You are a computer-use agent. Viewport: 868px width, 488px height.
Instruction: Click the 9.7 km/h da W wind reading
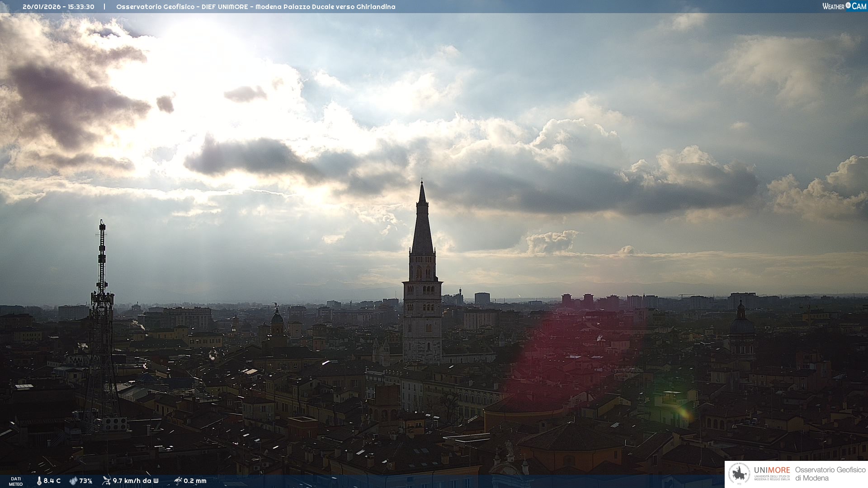[136, 481]
